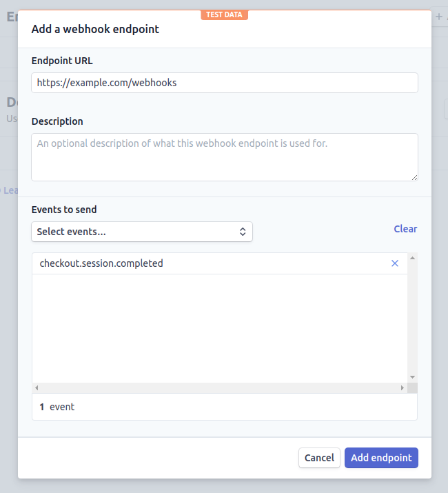Screen dimensions: 448x493
Task: Open the Select events dropdown
Action: pos(142,232)
